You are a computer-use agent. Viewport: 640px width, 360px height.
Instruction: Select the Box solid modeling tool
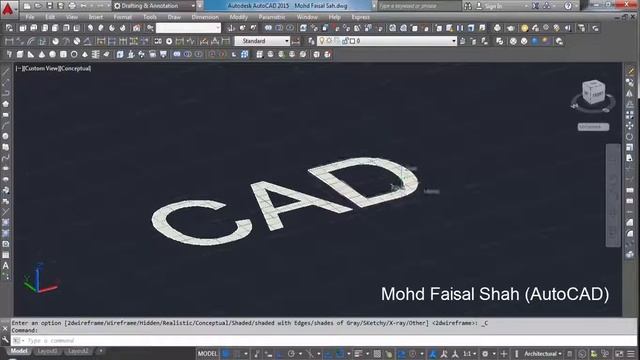pos(20,54)
